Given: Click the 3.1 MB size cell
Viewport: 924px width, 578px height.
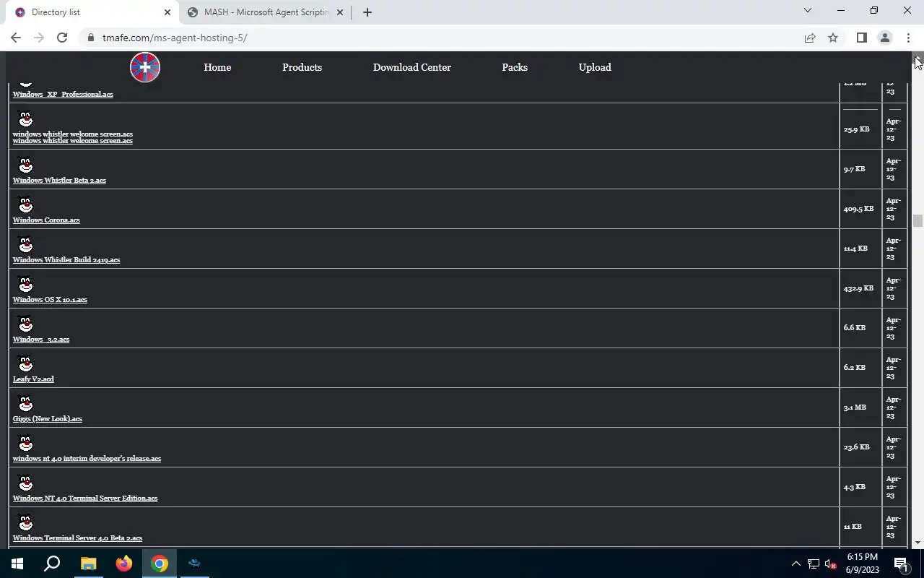Looking at the screenshot, I should point(860,407).
